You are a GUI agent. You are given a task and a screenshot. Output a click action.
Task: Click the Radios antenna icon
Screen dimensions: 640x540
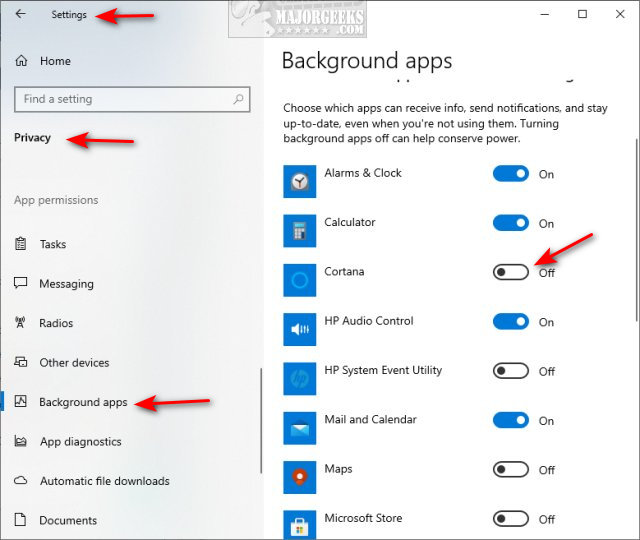point(20,322)
